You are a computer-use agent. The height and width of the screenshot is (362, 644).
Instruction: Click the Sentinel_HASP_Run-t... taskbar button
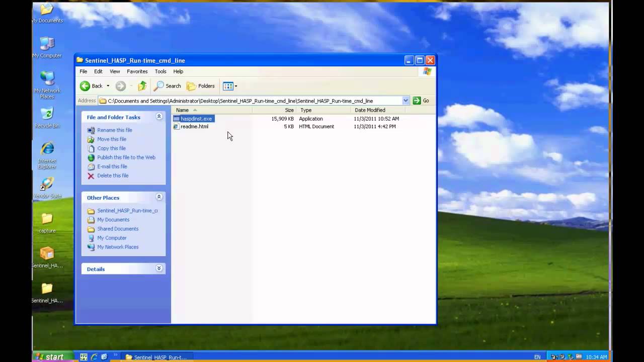click(157, 357)
